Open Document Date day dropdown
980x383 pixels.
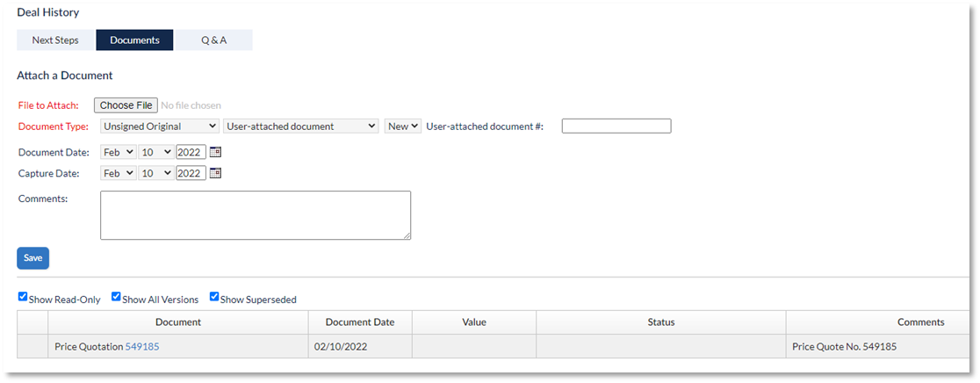point(155,153)
